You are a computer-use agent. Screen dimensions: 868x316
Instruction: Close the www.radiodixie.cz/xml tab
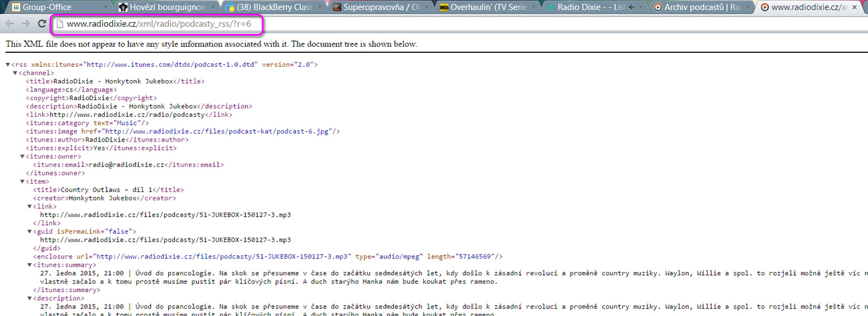tap(855, 7)
